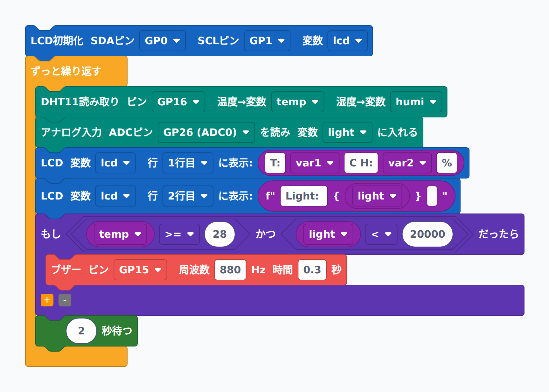Open the light dropdown inside the f-string
The height and width of the screenshot is (392, 549).
(377, 196)
